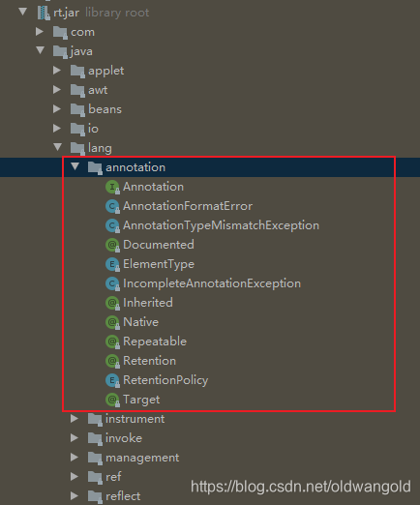
Task: Expand the invoke package arrow
Action: [75, 437]
